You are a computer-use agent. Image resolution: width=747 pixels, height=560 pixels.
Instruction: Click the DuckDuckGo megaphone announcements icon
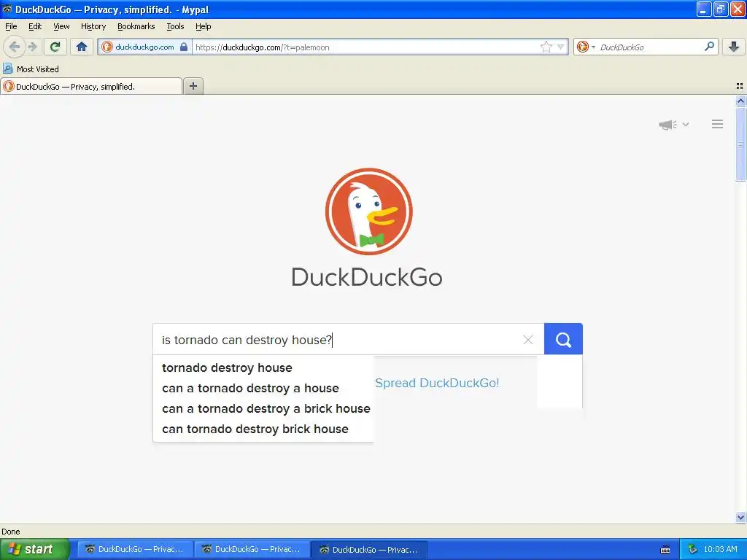coord(668,124)
